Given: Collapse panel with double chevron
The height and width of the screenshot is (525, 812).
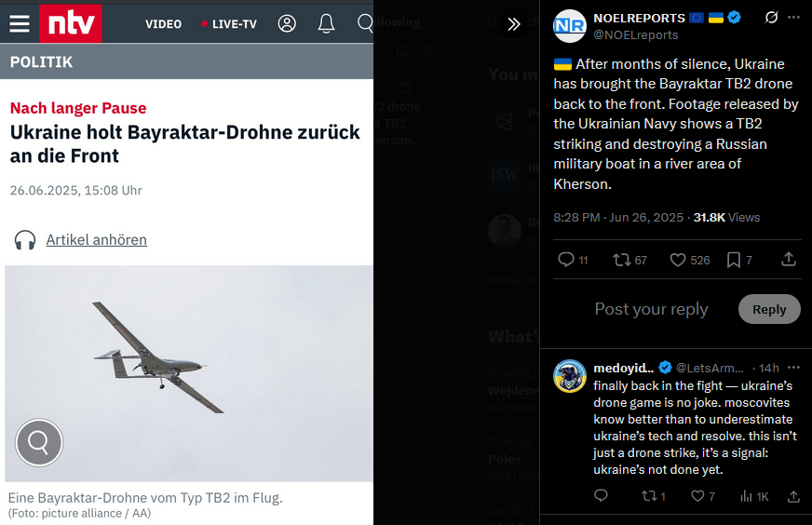Looking at the screenshot, I should point(513,24).
